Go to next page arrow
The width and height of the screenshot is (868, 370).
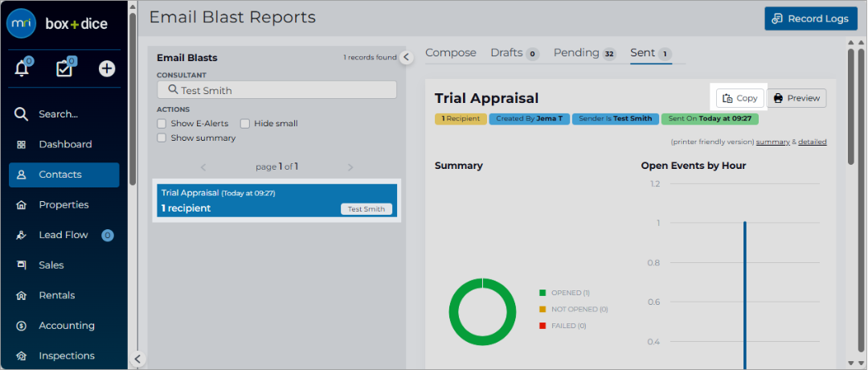click(x=350, y=167)
